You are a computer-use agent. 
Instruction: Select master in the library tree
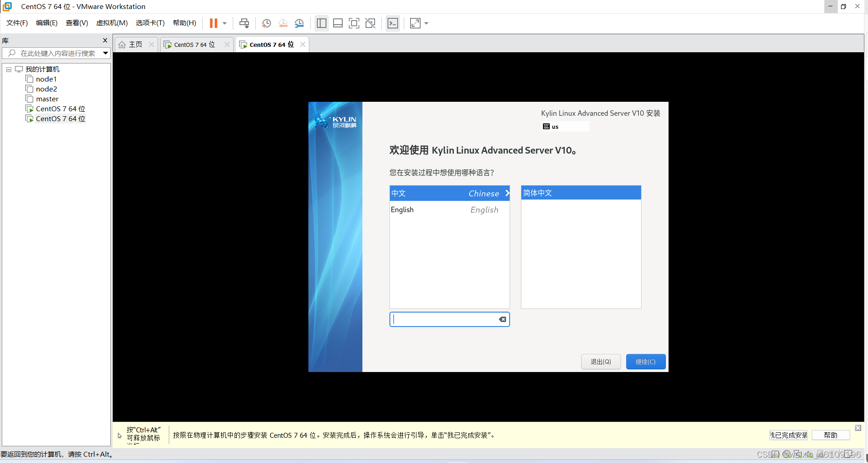click(x=47, y=99)
